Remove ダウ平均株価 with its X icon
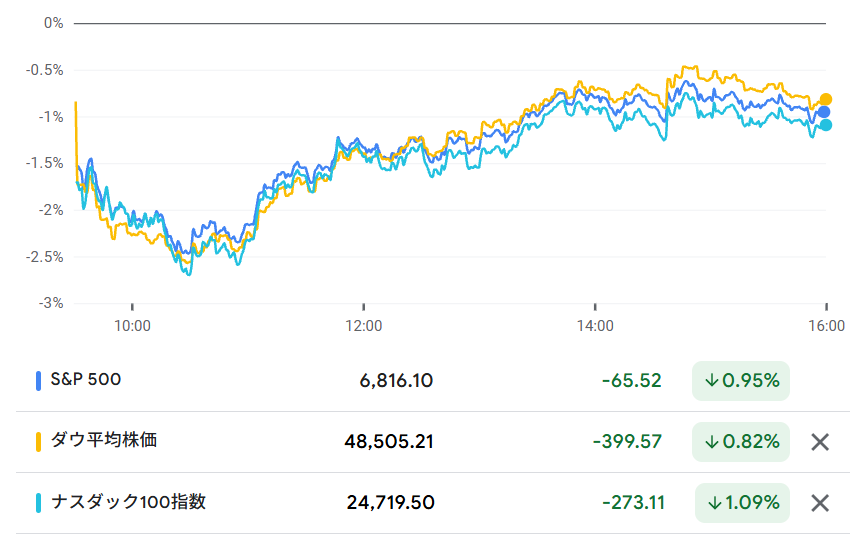The image size is (858, 536). [x=820, y=441]
